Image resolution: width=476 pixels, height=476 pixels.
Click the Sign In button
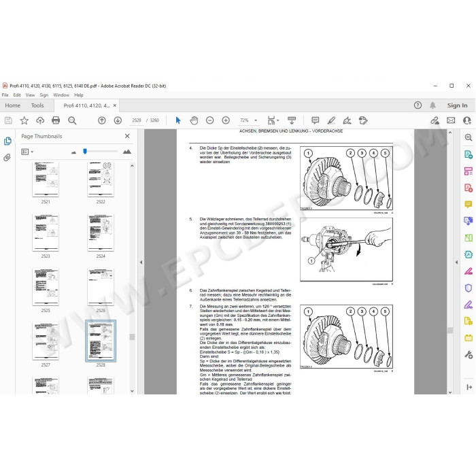click(x=457, y=105)
